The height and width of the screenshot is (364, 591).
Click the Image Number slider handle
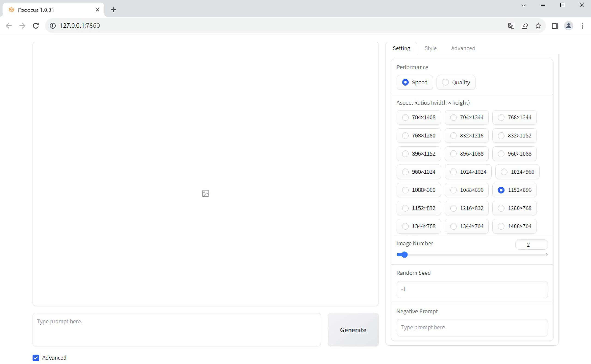404,255
